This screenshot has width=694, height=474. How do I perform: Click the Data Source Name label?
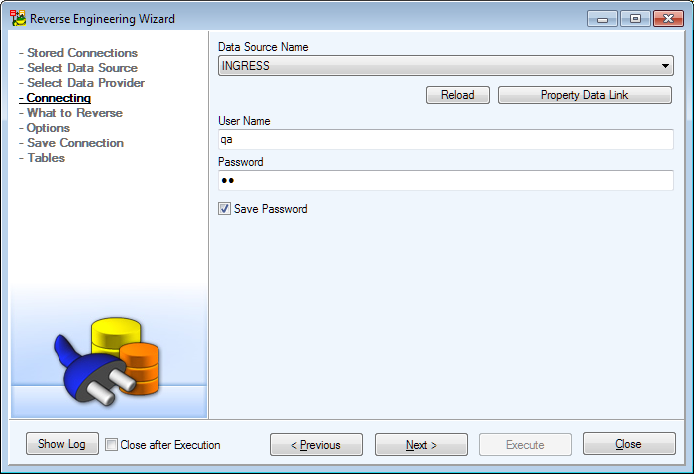(263, 47)
